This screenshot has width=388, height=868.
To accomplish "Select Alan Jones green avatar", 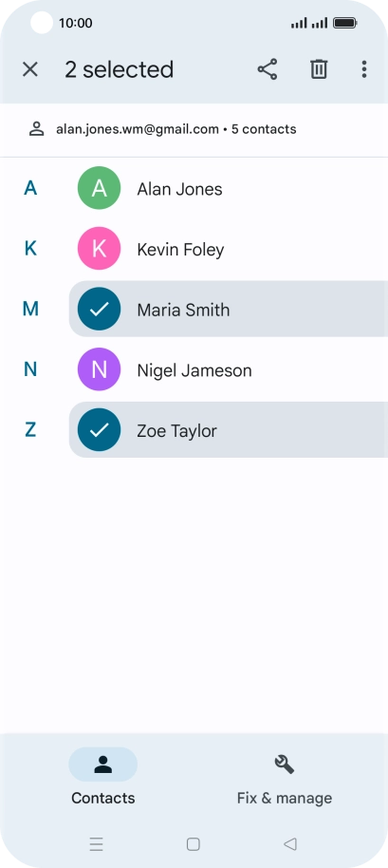I will coord(99,188).
